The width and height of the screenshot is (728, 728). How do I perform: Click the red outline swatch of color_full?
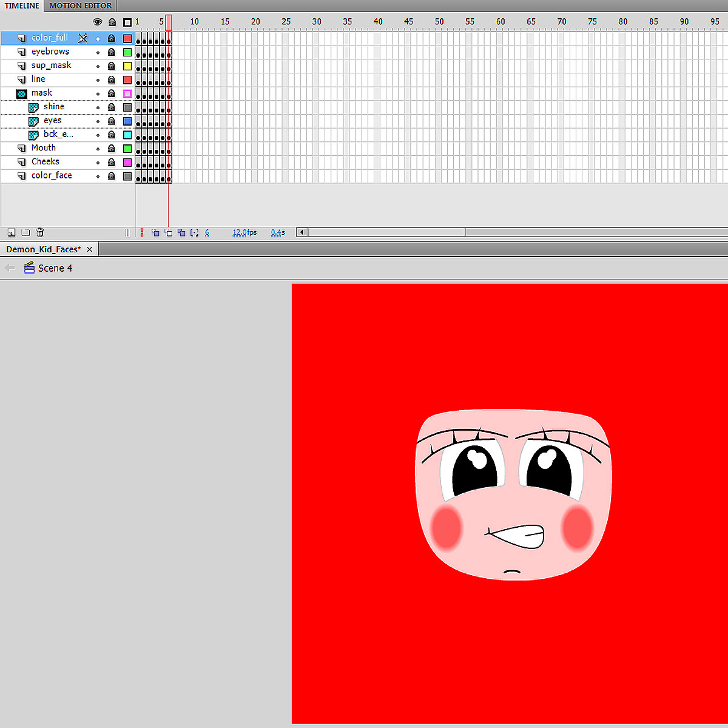127,38
